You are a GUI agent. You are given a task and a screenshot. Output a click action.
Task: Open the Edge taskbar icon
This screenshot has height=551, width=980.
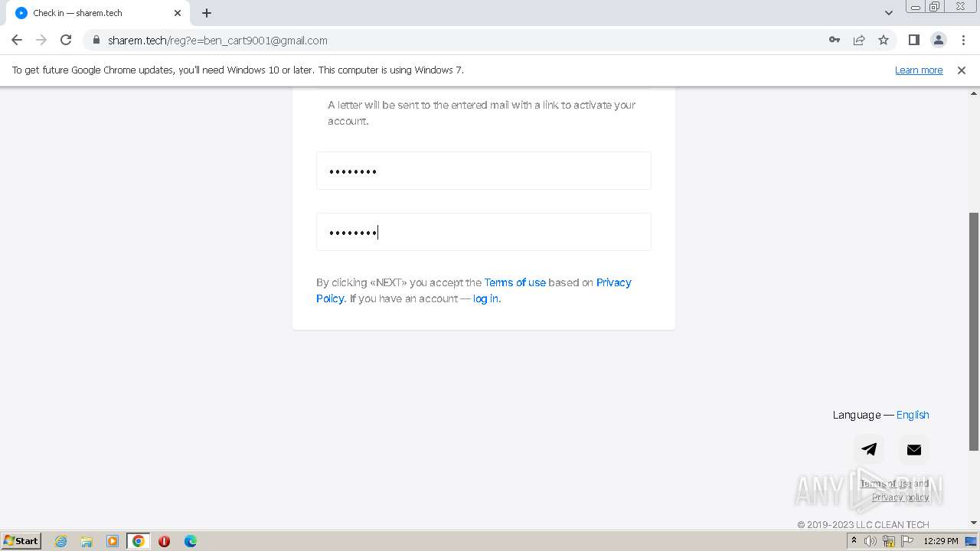191,541
